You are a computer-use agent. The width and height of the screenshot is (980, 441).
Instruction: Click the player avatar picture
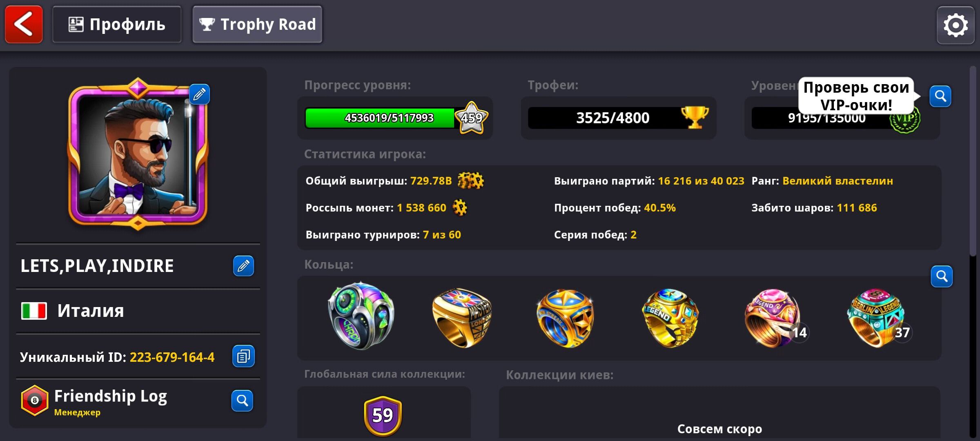(x=138, y=153)
